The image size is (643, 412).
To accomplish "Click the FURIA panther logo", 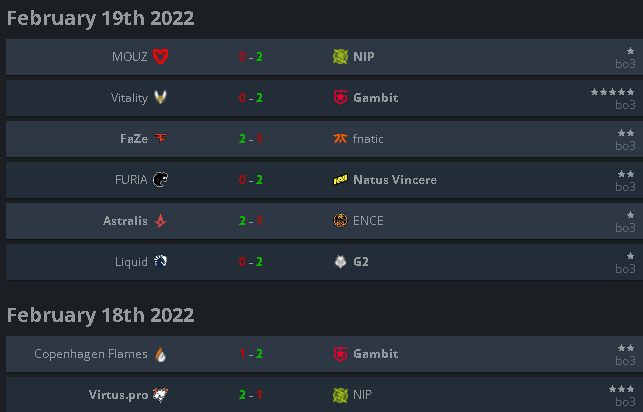I will click(160, 180).
